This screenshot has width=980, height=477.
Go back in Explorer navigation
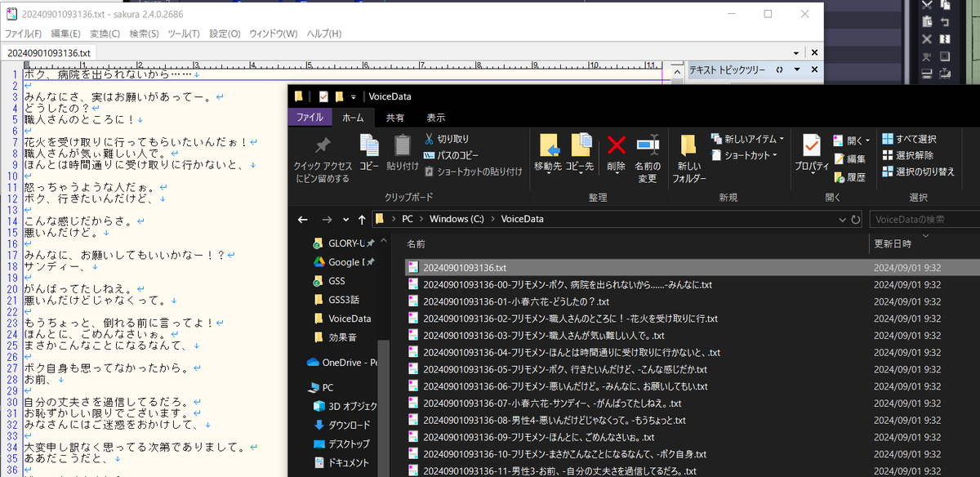(x=302, y=219)
